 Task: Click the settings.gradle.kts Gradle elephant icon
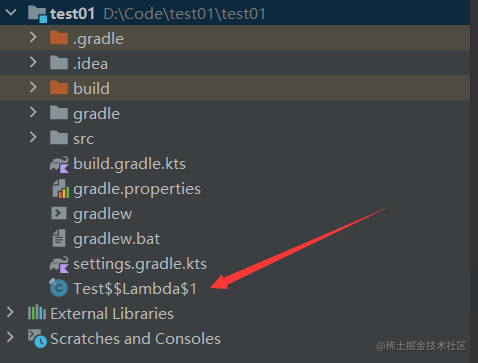tap(59, 264)
